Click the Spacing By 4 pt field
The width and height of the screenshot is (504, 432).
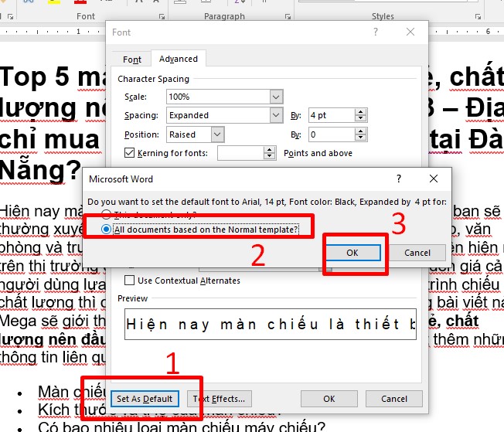tap(332, 115)
